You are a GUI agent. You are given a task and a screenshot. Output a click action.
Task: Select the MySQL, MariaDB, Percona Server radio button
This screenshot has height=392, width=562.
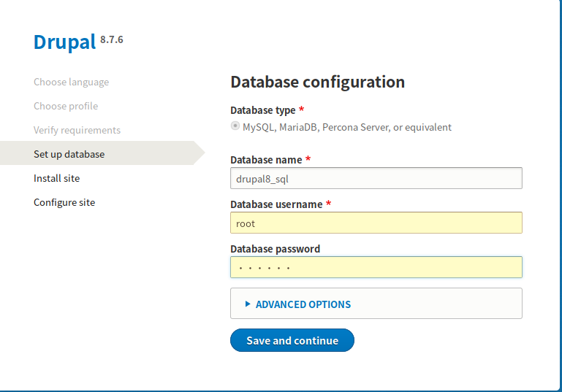click(235, 126)
